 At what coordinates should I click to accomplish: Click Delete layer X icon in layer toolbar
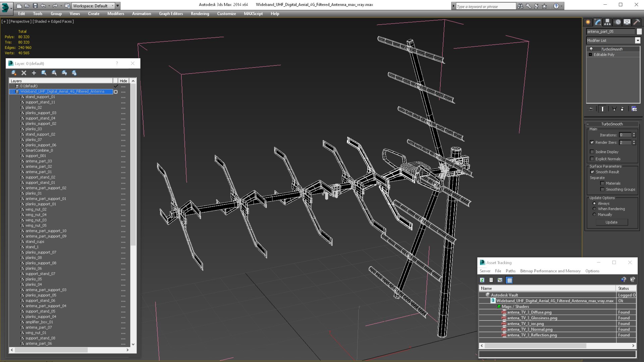click(24, 73)
